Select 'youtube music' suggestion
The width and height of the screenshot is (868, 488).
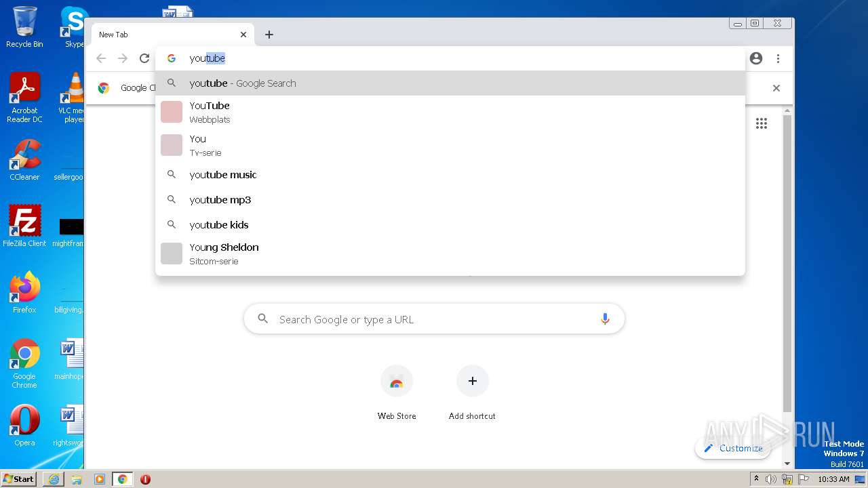point(450,175)
